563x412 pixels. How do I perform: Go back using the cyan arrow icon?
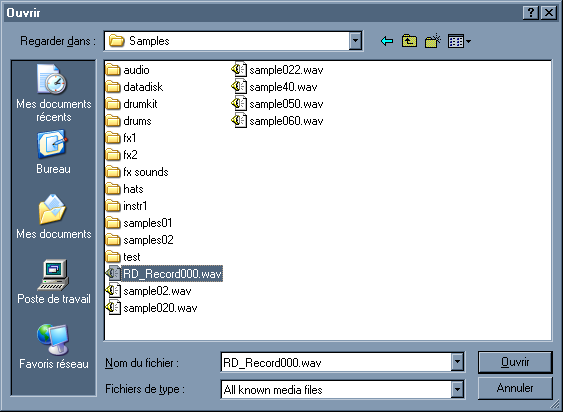tap(387, 41)
